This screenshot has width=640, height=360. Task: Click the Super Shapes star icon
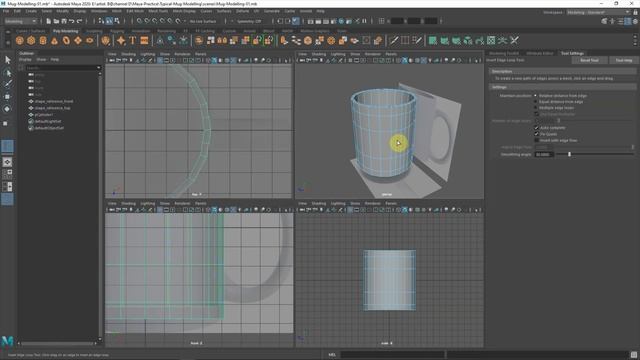pyautogui.click(x=121, y=40)
